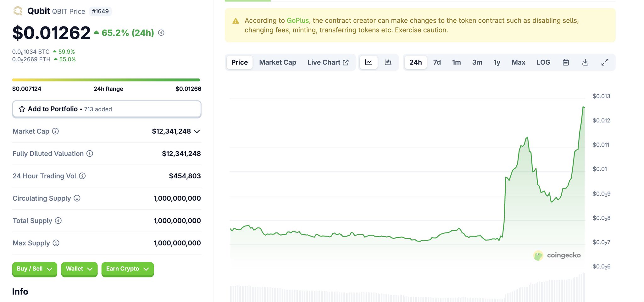Screen dimensions: 644x302
Task: Switch to the Market Cap chart tab
Action: [277, 62]
